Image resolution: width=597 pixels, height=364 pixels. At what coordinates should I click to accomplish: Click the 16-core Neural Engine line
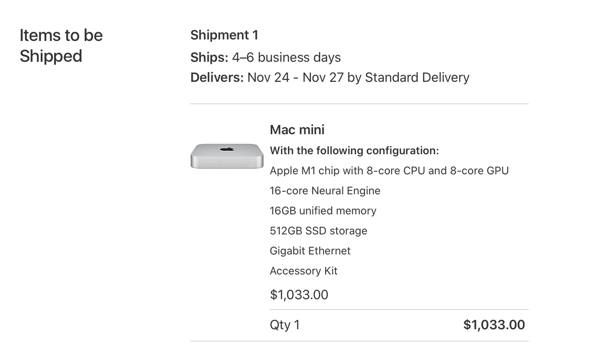[325, 191]
